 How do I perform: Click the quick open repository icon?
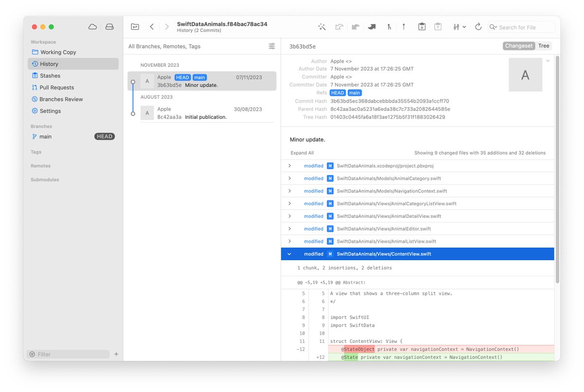(135, 27)
